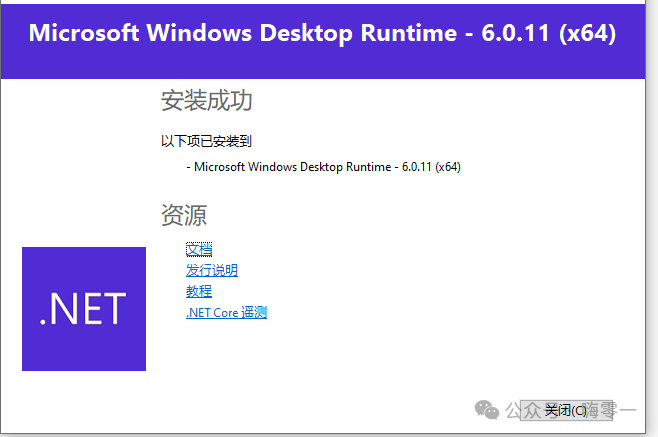Click the 资源 resources heading
This screenshot has width=658, height=437.
tap(184, 215)
